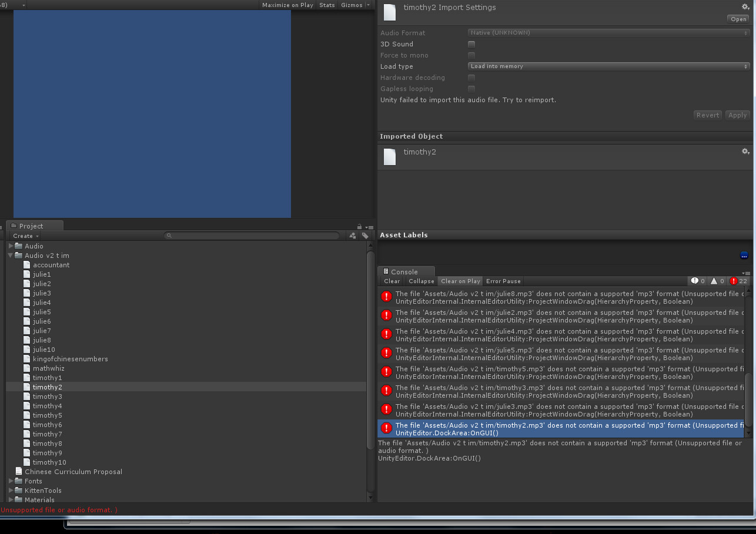Screen dimensions: 756x534
Task: Click the blue Asset Labels icon
Action: (744, 256)
